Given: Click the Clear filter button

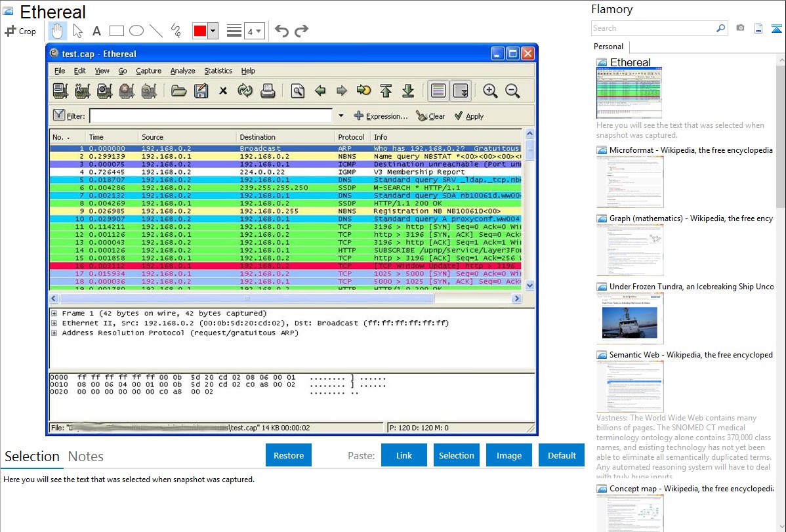Looking at the screenshot, I should click(x=430, y=116).
